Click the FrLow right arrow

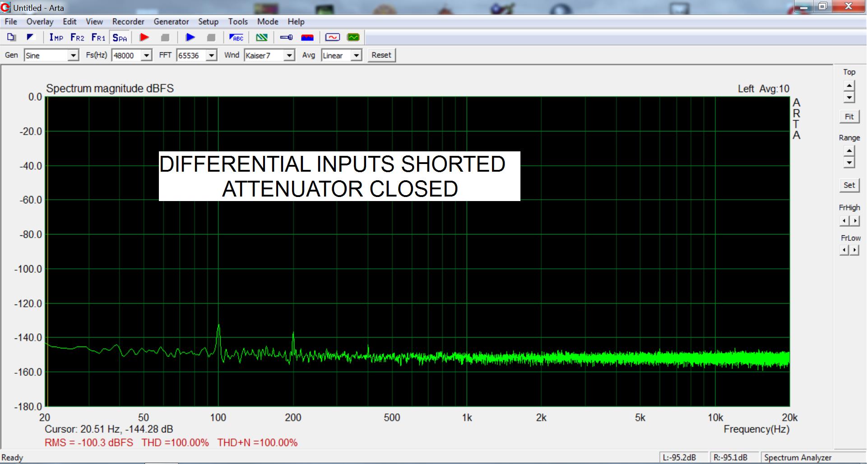click(854, 250)
